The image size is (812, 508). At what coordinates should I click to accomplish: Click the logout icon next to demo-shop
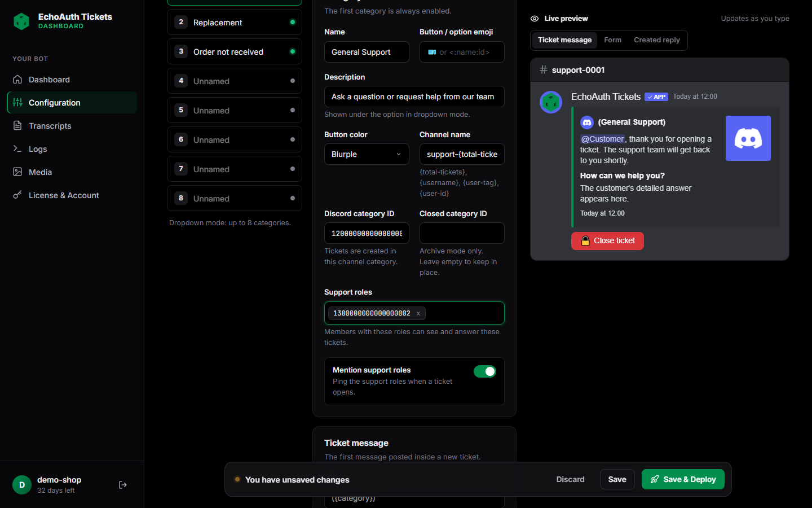(123, 485)
